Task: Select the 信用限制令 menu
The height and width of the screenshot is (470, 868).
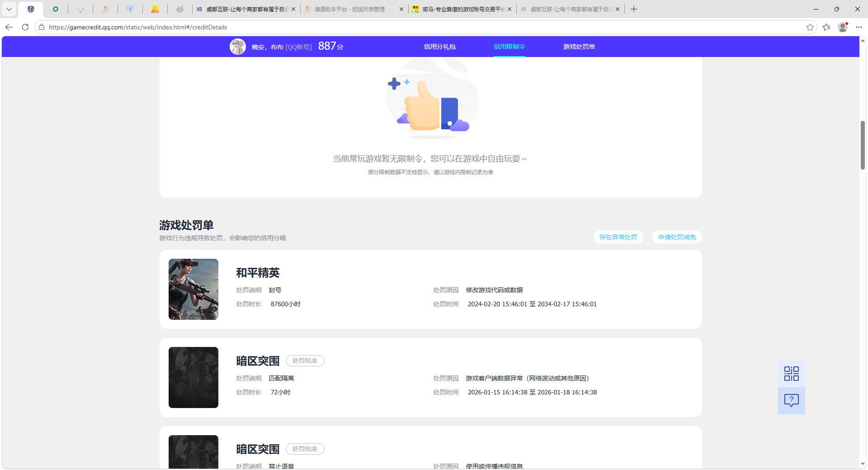Action: tap(509, 47)
